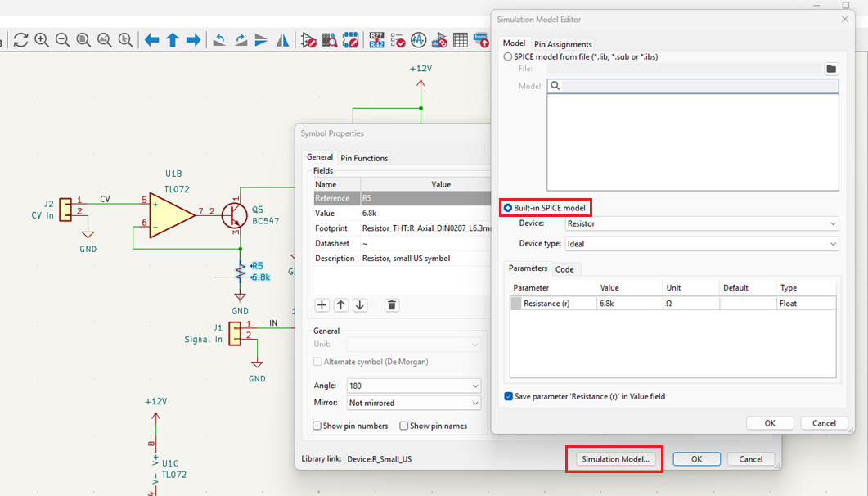The image size is (868, 496).
Task: Open the Pin Functions tab
Action: tap(364, 158)
